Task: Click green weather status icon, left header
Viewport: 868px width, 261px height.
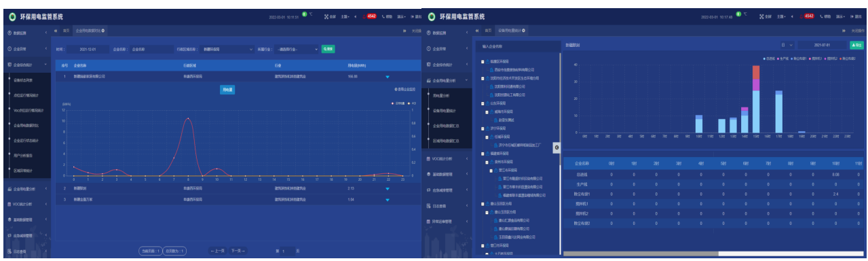Action: 304,14
